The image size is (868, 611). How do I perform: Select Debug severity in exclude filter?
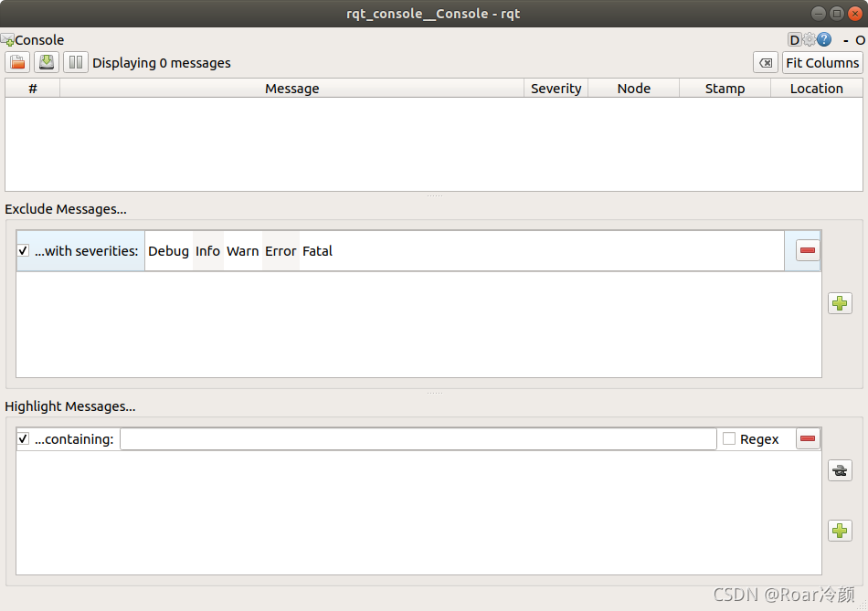click(x=168, y=251)
